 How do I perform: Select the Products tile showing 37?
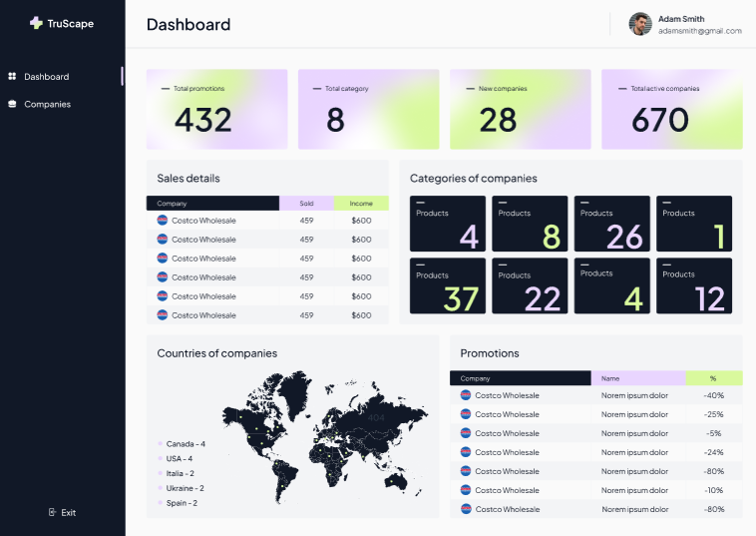(x=448, y=285)
